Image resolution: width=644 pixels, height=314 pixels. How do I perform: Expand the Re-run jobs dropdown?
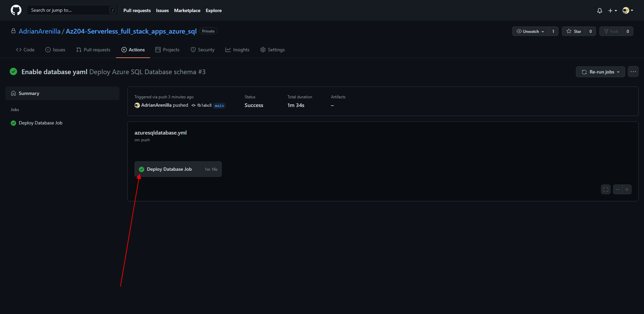pyautogui.click(x=600, y=72)
